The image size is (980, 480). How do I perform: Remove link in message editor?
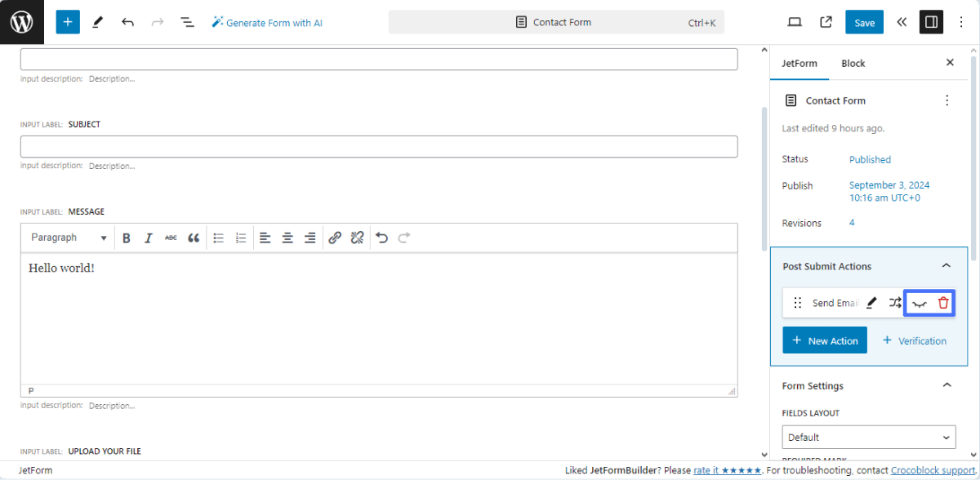(357, 238)
